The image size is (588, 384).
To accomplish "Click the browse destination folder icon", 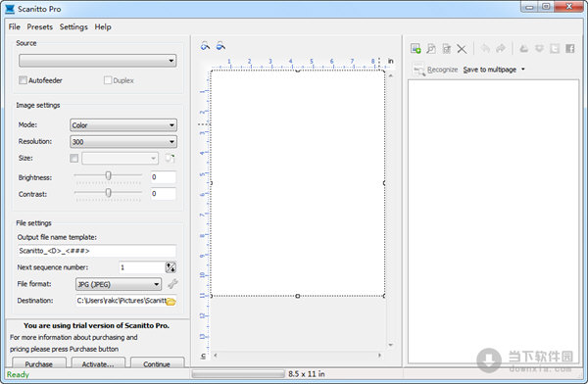I will [171, 301].
